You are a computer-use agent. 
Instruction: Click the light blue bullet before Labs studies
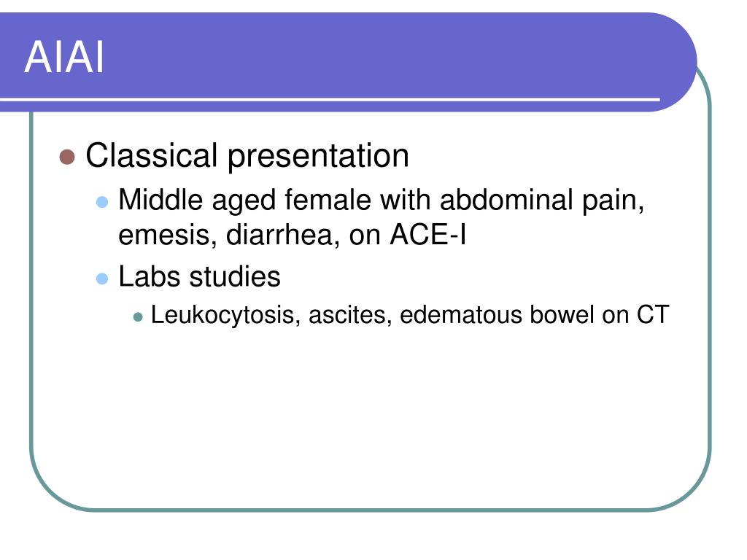(102, 279)
